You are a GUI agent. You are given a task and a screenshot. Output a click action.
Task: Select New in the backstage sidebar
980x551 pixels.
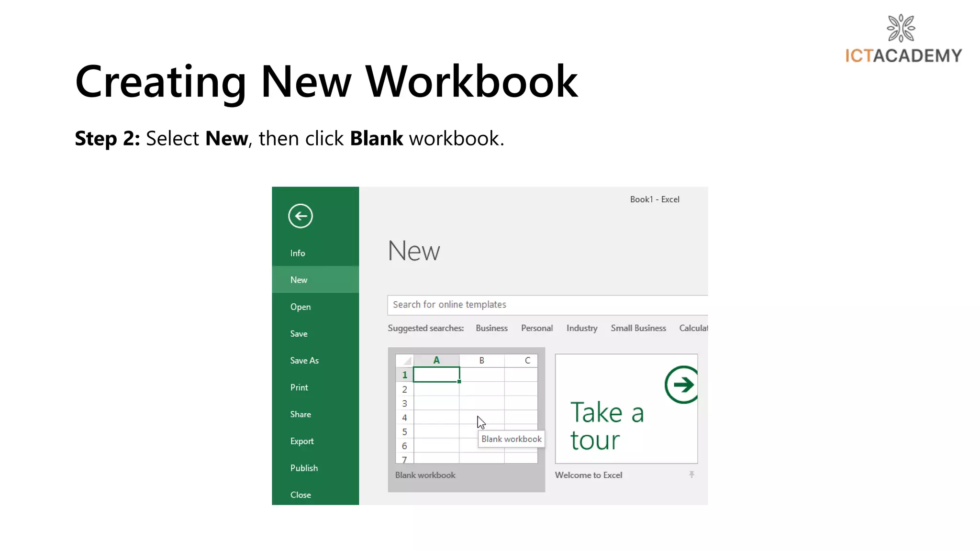point(299,280)
